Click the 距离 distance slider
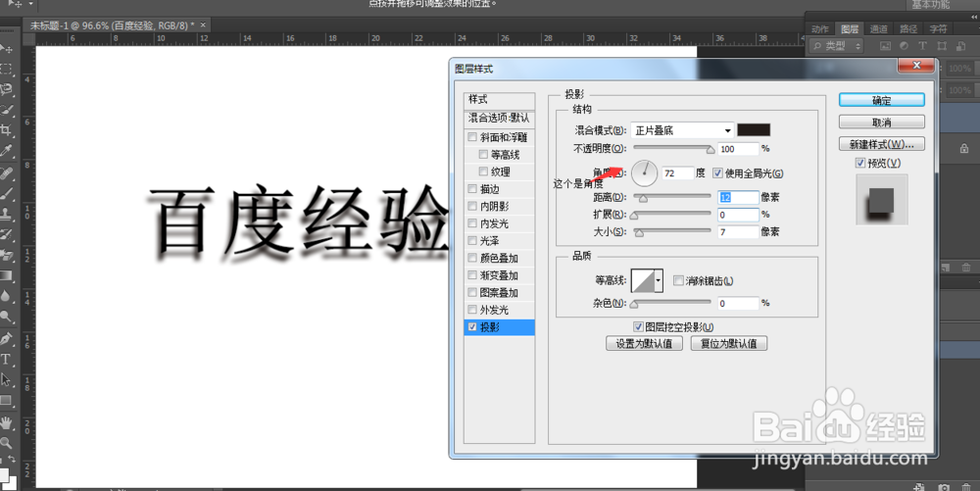Screen dimensions: 980x491 [673, 197]
